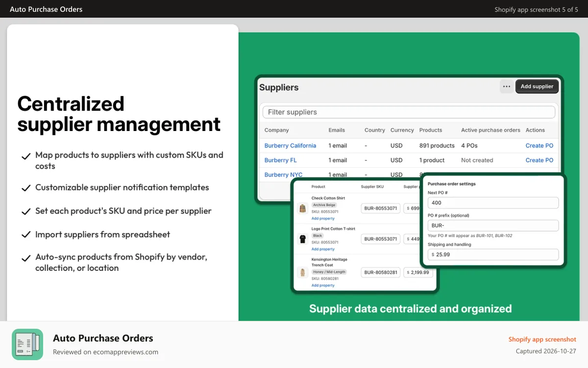This screenshot has height=368, width=588.
Task: Click the Currency column header
Action: click(x=402, y=130)
